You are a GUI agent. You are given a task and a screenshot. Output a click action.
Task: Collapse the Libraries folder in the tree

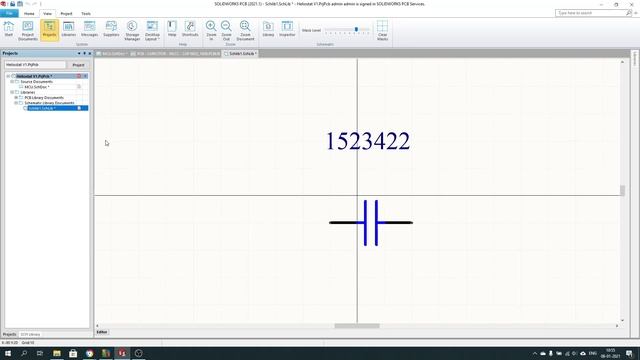pos(12,92)
